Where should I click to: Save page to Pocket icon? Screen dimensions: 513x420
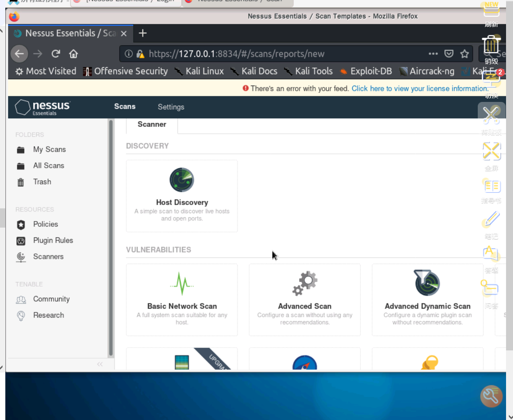coord(449,54)
